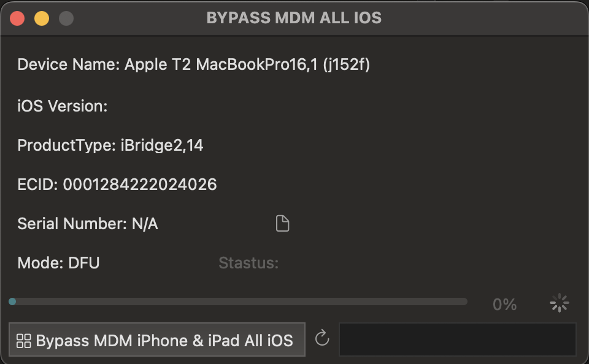Click the iOS Version label
The image size is (589, 364).
tap(63, 106)
